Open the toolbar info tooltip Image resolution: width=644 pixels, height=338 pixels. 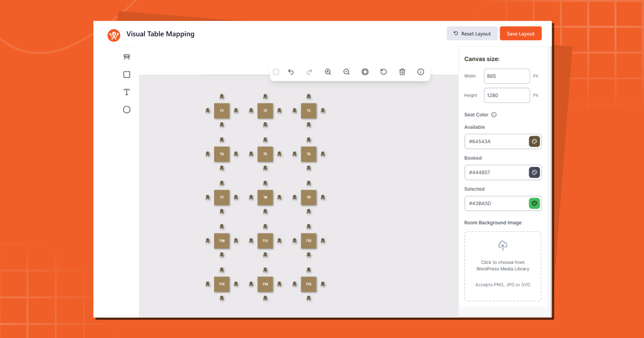pos(421,71)
